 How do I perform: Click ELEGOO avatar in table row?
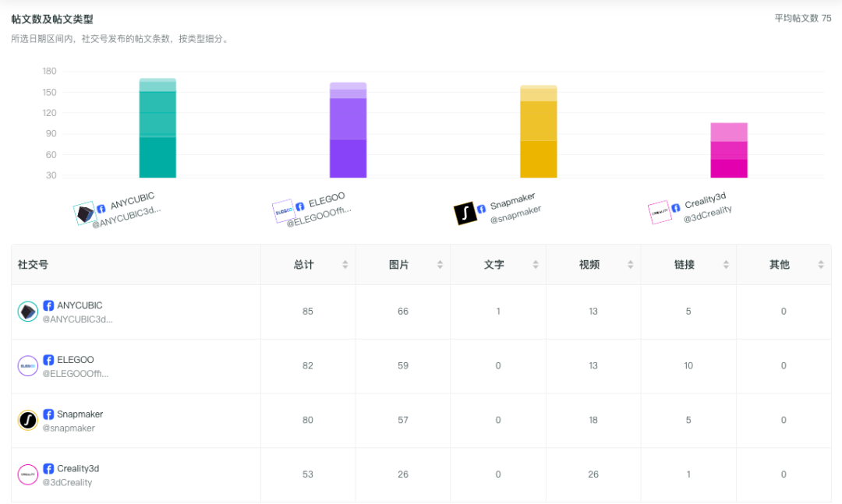pos(28,366)
